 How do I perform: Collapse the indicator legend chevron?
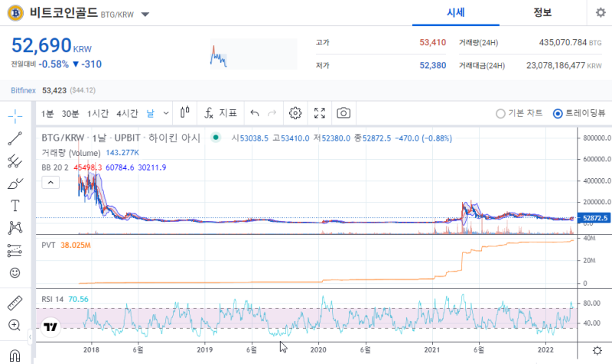50,182
